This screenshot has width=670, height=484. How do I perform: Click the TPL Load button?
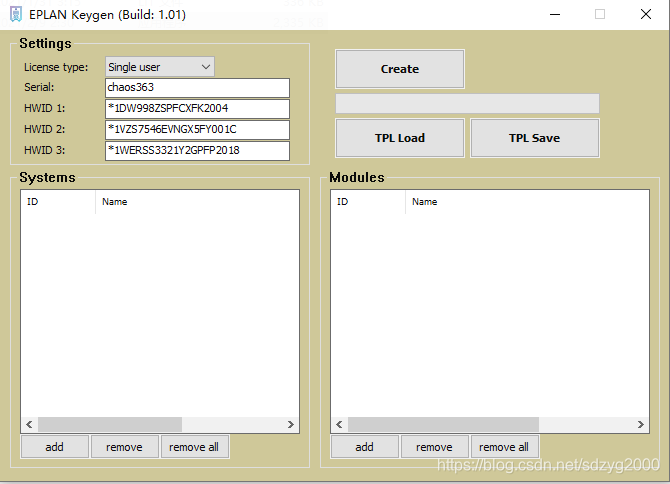click(x=399, y=138)
